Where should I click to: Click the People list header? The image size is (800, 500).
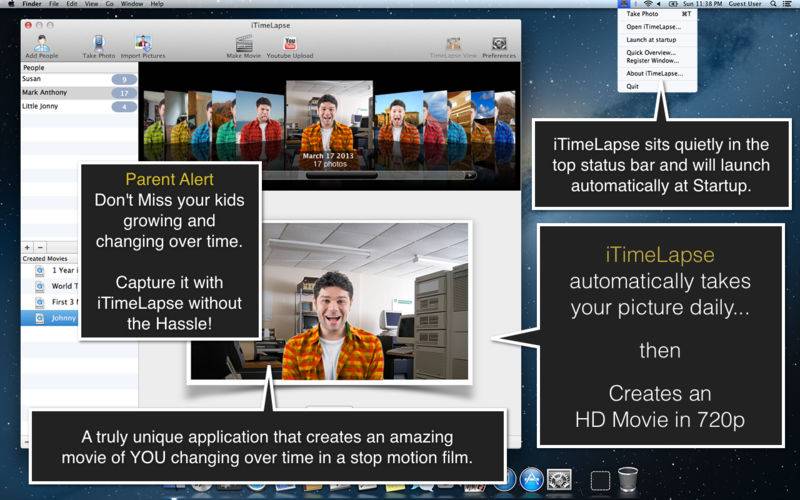(x=79, y=67)
